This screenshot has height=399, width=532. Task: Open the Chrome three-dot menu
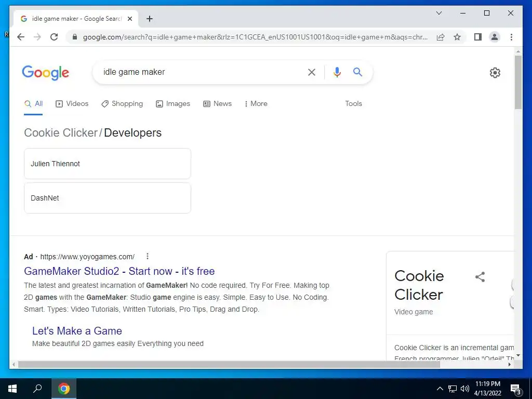[511, 37]
